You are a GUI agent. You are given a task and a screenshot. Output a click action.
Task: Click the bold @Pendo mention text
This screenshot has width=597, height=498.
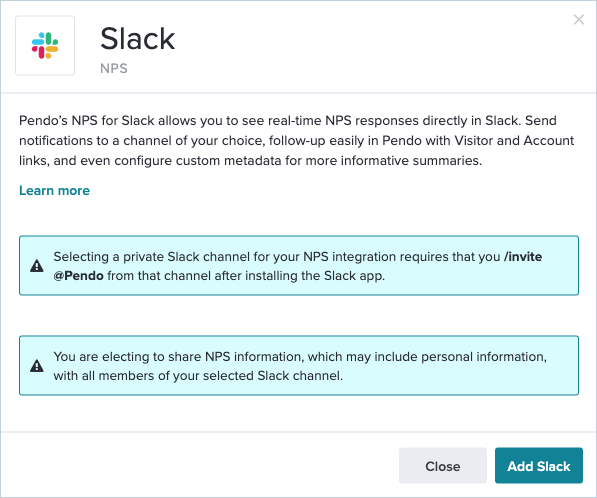(x=78, y=275)
